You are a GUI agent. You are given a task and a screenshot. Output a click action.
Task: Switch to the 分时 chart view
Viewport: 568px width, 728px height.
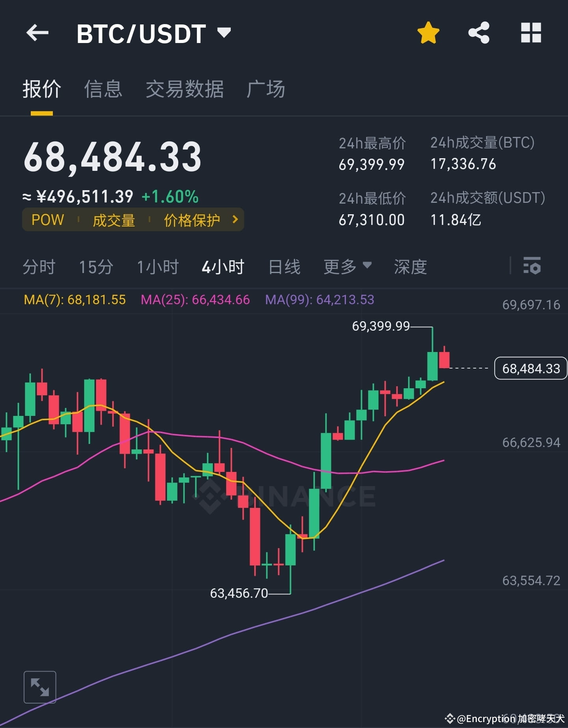coord(39,267)
